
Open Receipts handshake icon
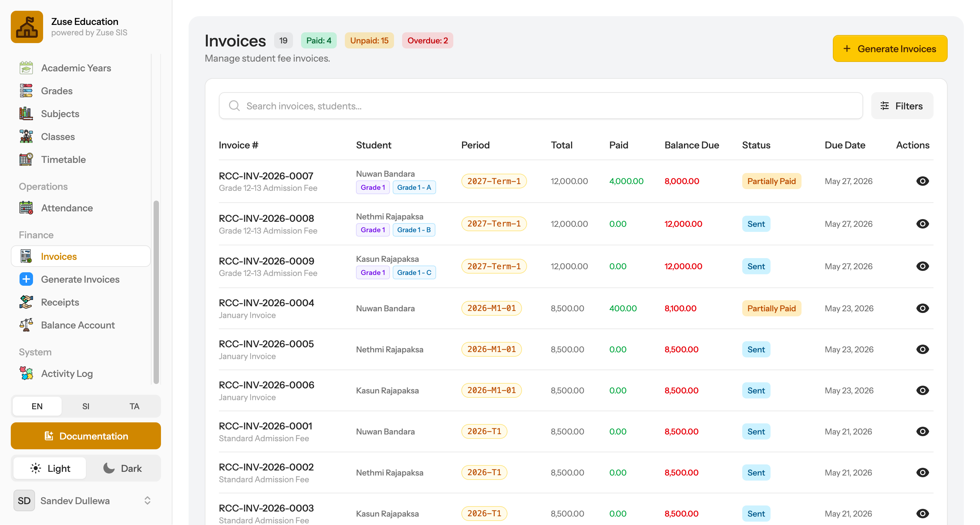(26, 302)
